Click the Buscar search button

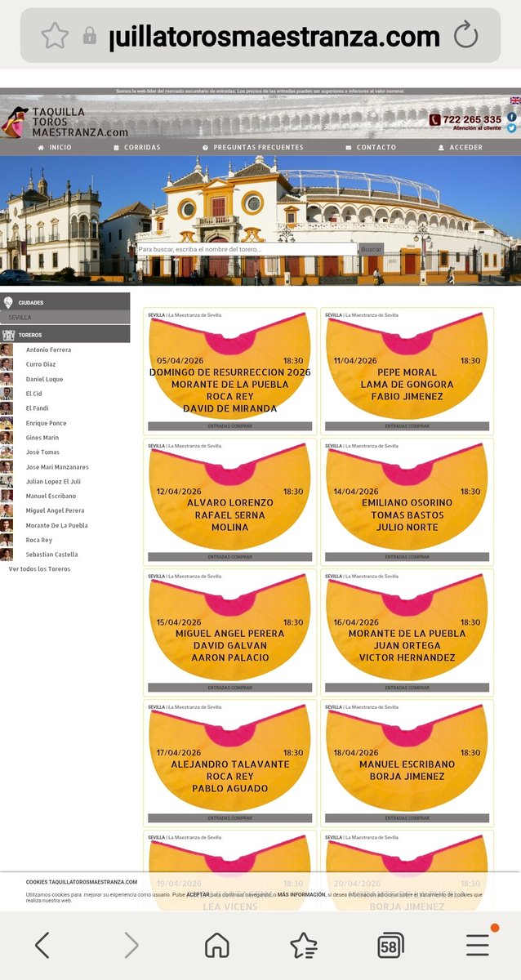point(371,249)
